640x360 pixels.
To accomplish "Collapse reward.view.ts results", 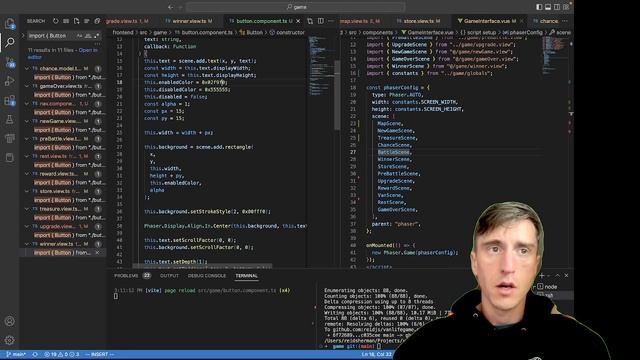I will [27, 174].
